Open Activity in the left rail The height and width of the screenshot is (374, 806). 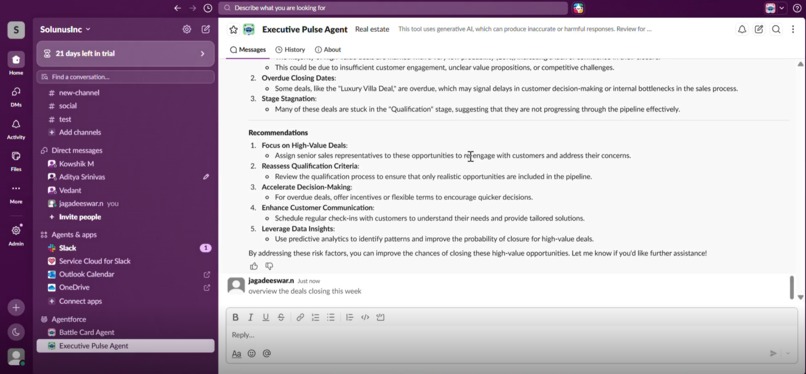tap(16, 129)
